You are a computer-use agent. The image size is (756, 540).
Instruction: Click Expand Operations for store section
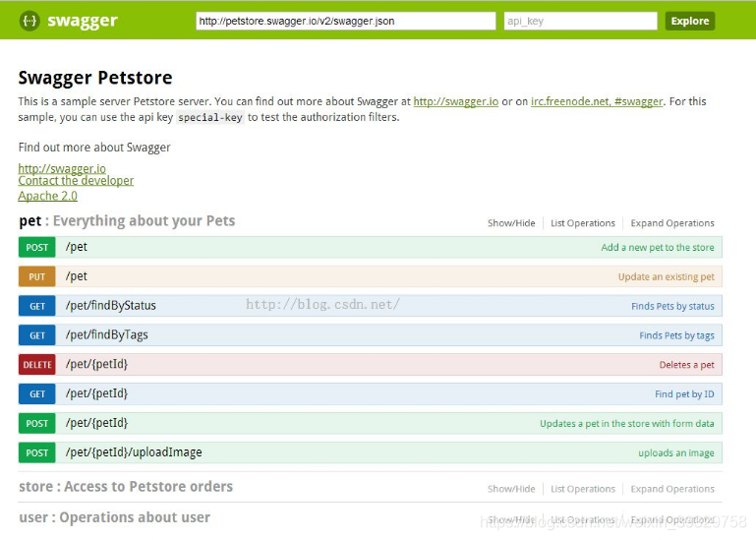[672, 489]
